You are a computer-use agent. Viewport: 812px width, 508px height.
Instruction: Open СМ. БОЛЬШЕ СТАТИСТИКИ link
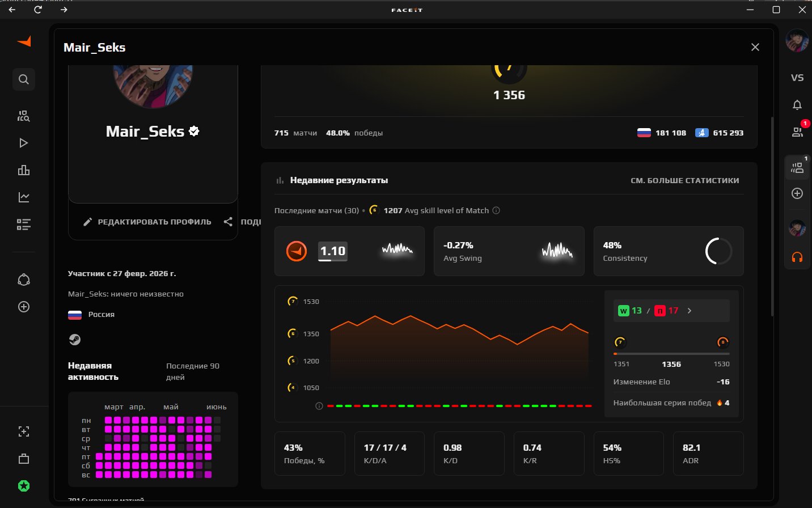pos(684,180)
